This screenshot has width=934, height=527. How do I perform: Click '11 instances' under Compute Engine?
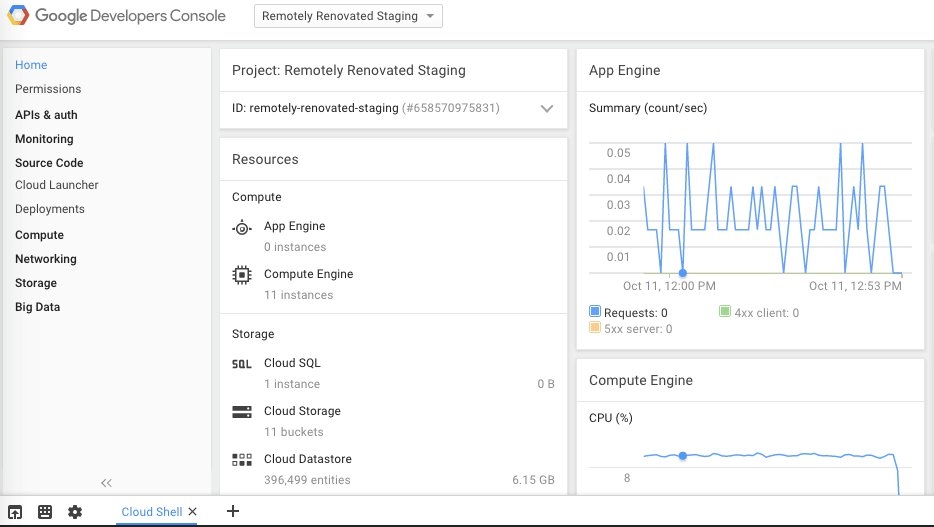[298, 295]
